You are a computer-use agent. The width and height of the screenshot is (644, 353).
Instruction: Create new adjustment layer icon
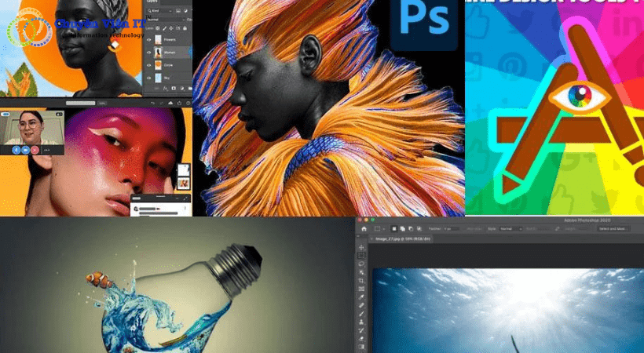coord(182,88)
